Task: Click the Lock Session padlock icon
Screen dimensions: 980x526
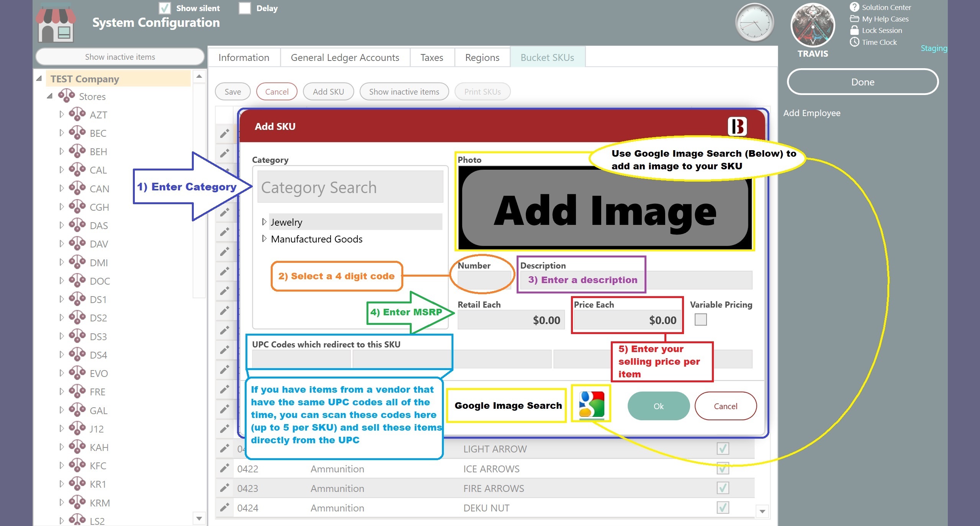Action: point(854,30)
